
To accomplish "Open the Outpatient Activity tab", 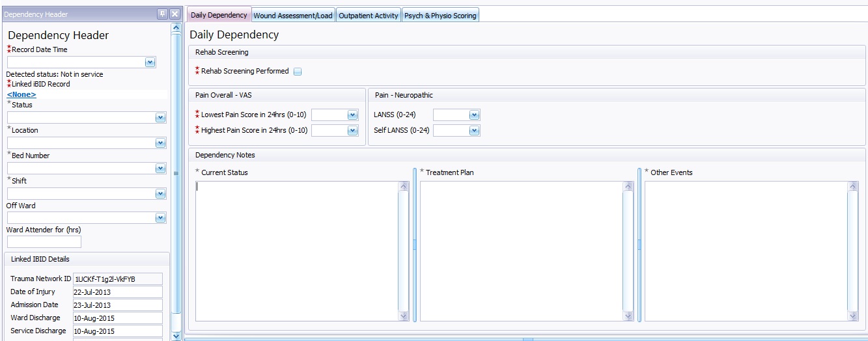I will (369, 16).
